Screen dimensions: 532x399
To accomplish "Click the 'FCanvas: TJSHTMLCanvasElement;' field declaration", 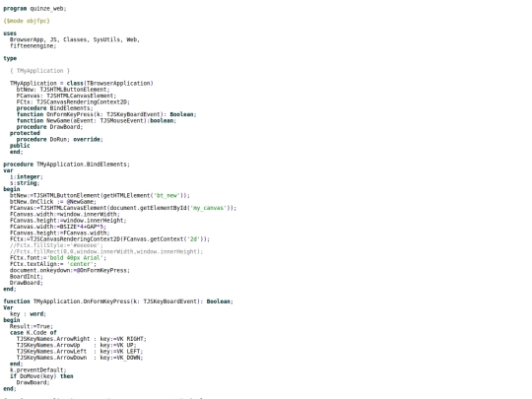I will [x=66, y=96].
